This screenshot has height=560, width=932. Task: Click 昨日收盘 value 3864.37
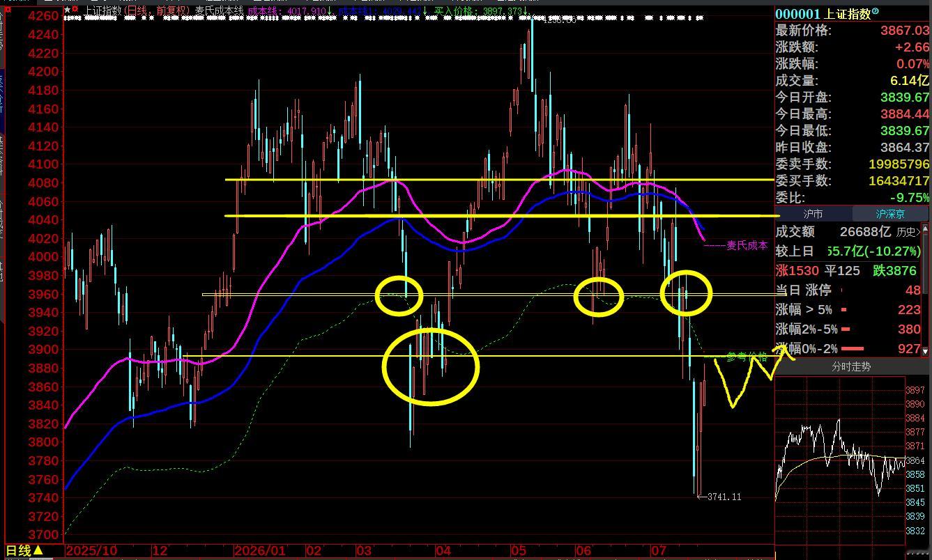pyautogui.click(x=905, y=148)
